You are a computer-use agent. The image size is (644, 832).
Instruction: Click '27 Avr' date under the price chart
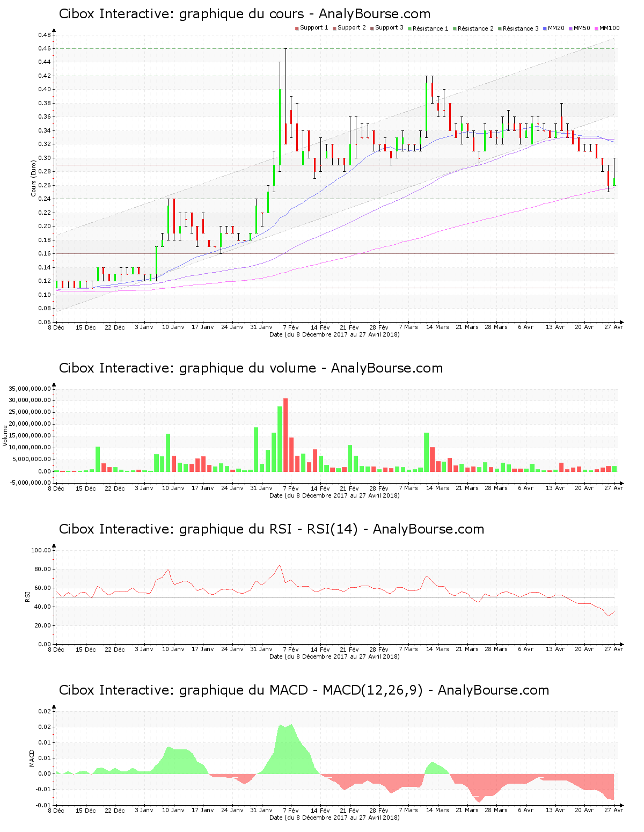click(613, 327)
